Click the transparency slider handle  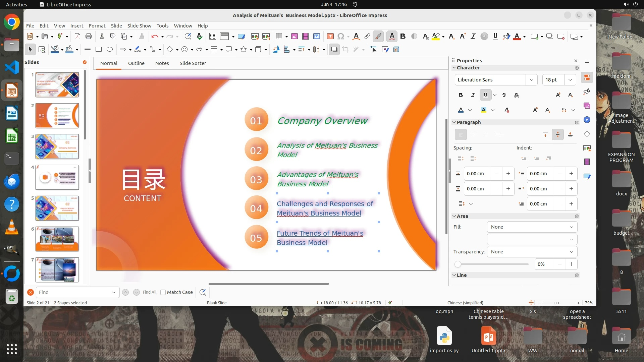click(x=458, y=264)
